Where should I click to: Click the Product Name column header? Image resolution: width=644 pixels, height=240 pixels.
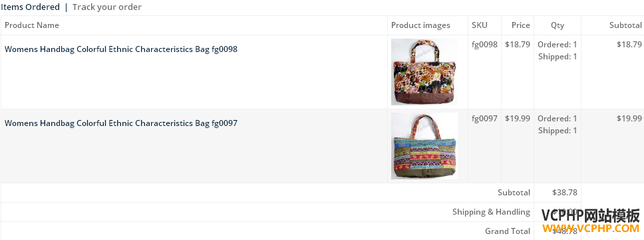tap(32, 25)
